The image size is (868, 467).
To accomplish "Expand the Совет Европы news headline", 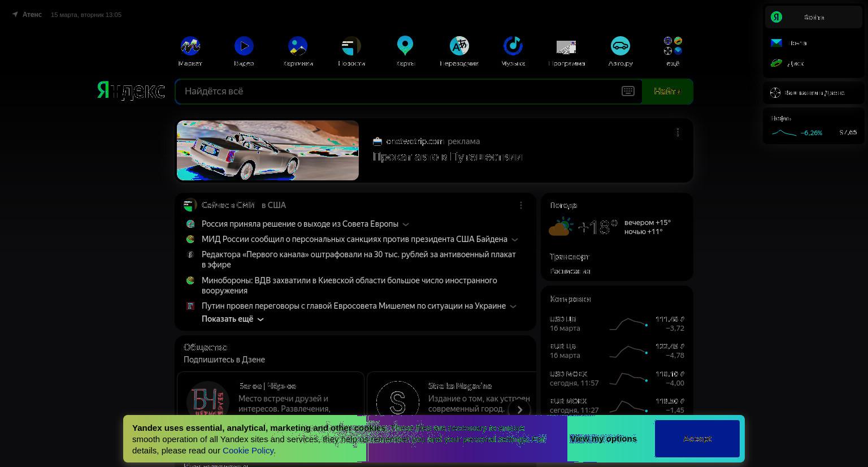I will [x=406, y=224].
